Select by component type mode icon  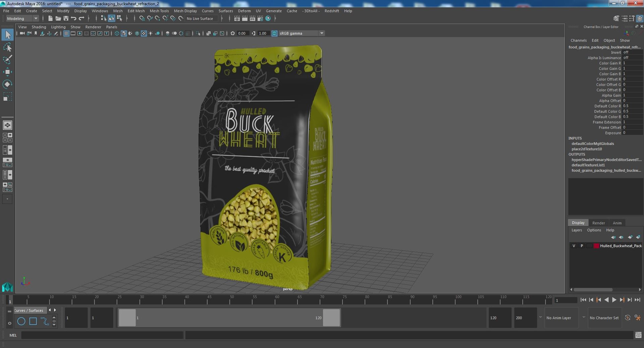tap(119, 18)
